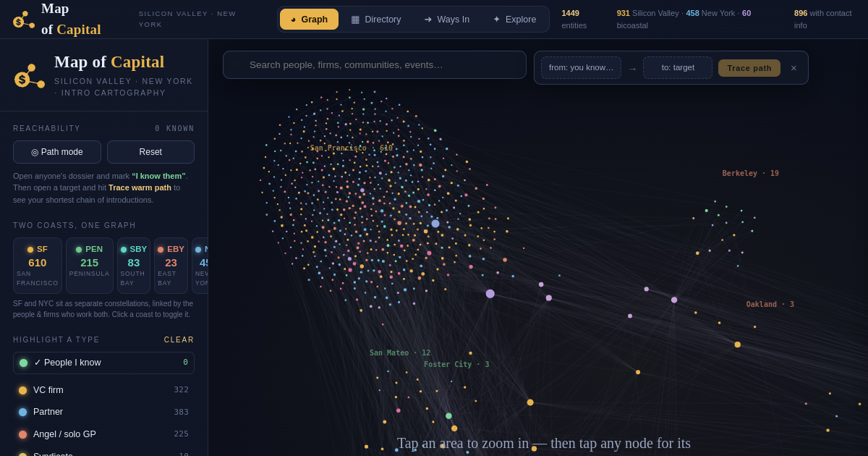Enable Path mode in Reachability
The image size is (868, 456).
(x=57, y=152)
